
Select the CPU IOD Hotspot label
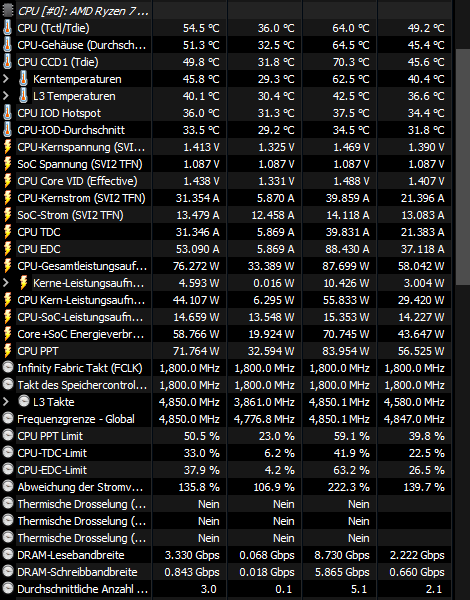59,113
